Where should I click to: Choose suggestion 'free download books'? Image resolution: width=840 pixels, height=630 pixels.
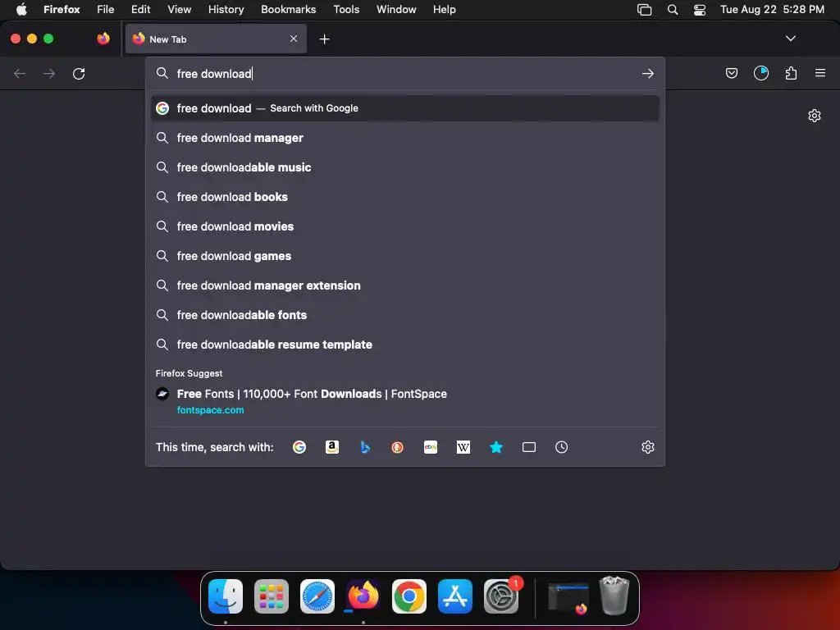pyautogui.click(x=405, y=197)
